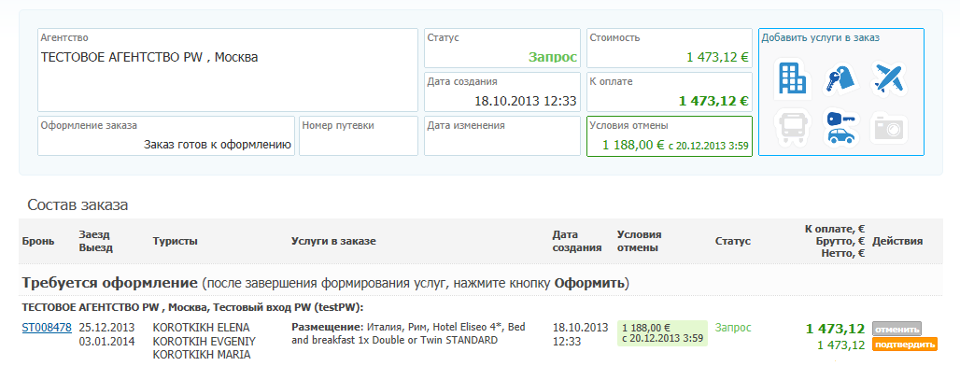
Task: Click the Номер путевки field
Action: tap(359, 136)
